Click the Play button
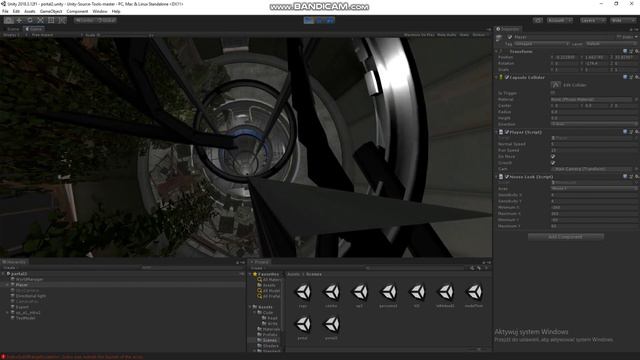640x360 pixels. tap(309, 20)
